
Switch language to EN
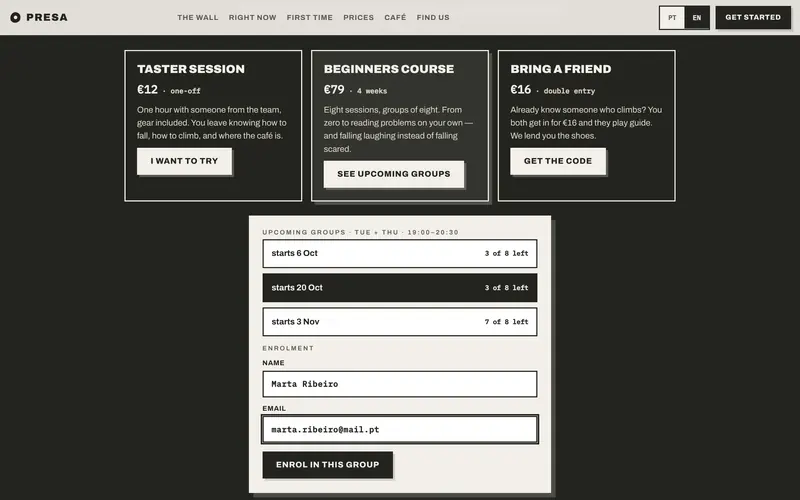pos(696,18)
